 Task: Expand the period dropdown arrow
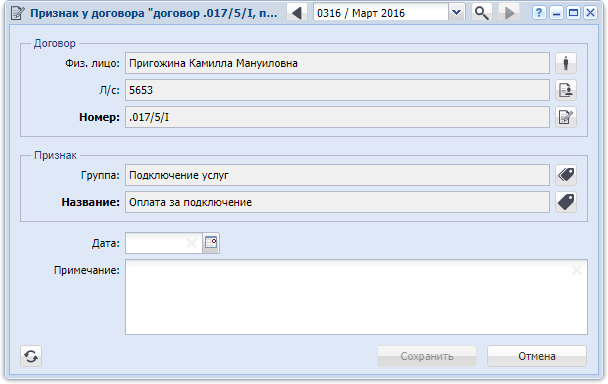pyautogui.click(x=457, y=13)
